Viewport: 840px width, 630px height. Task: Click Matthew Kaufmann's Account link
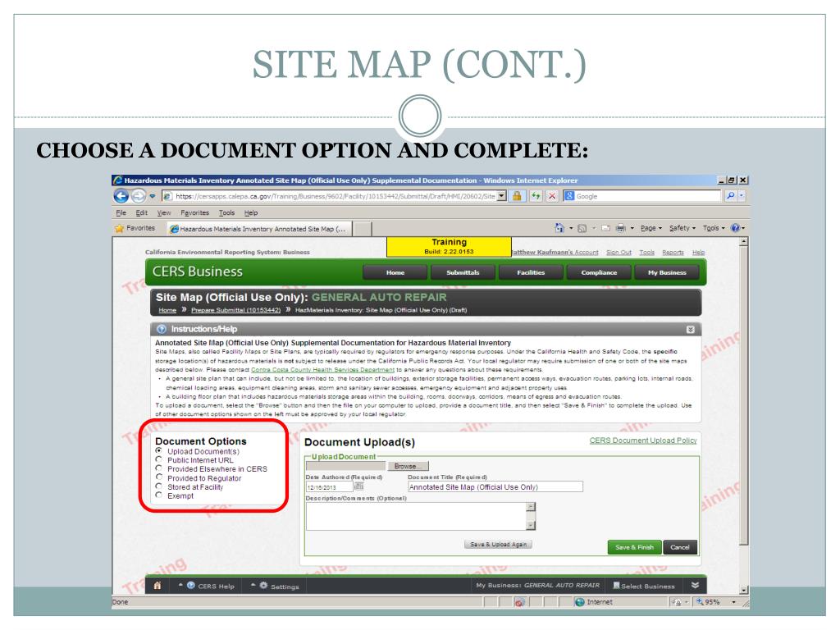[555, 253]
